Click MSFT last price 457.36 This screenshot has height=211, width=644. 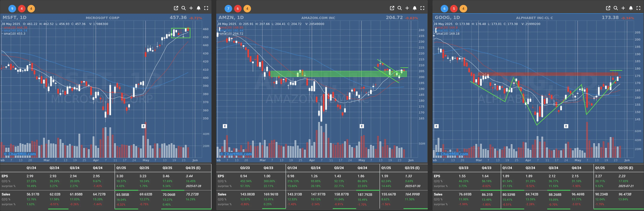(x=178, y=17)
